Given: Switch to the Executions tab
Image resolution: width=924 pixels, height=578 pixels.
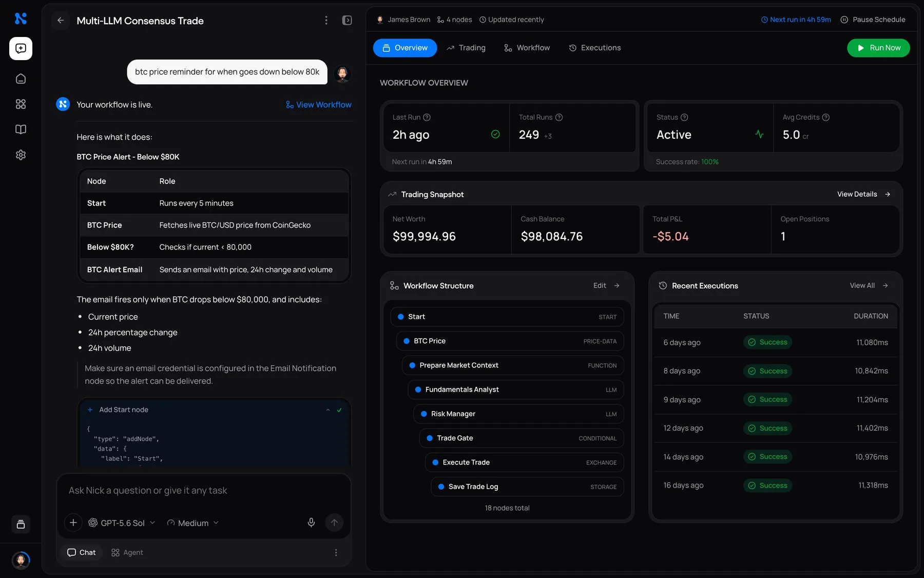Looking at the screenshot, I should 595,48.
